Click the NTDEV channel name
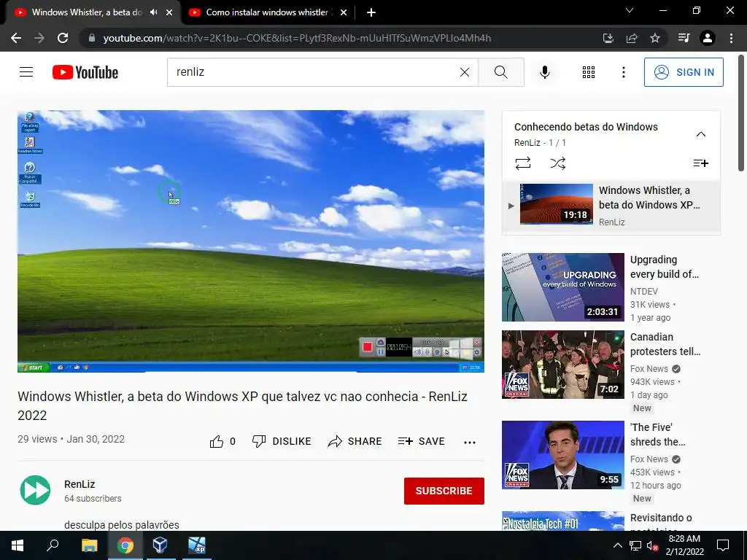 coord(643,291)
